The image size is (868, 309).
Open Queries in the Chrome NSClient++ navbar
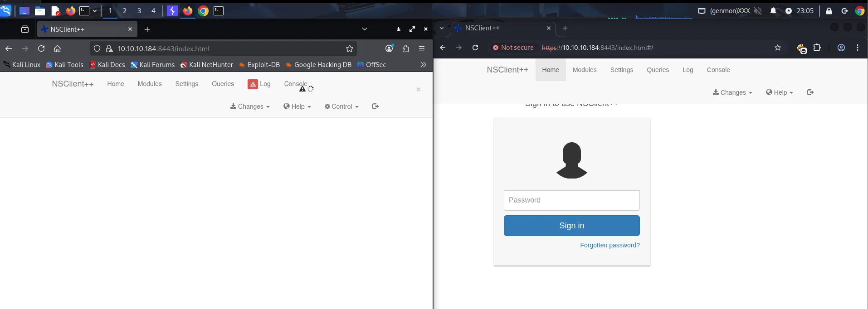(x=658, y=70)
